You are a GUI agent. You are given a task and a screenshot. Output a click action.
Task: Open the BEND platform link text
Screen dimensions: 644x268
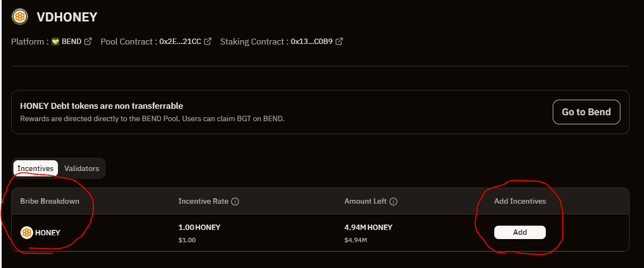(x=72, y=41)
